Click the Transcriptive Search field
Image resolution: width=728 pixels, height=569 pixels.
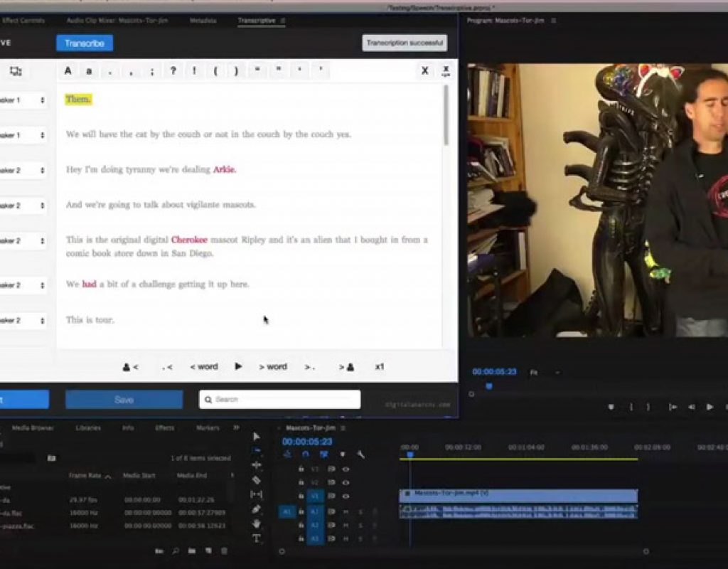coord(279,400)
